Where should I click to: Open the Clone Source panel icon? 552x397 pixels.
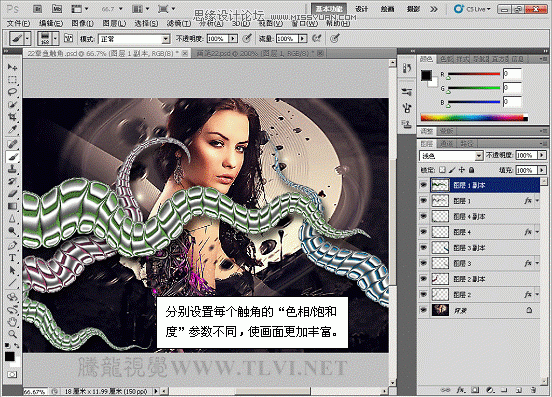tap(407, 125)
